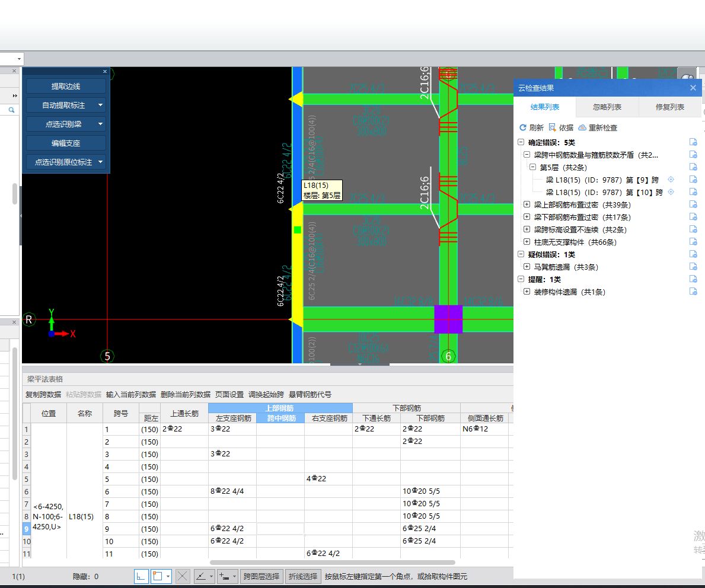Click the cross X snap icon

182,576
